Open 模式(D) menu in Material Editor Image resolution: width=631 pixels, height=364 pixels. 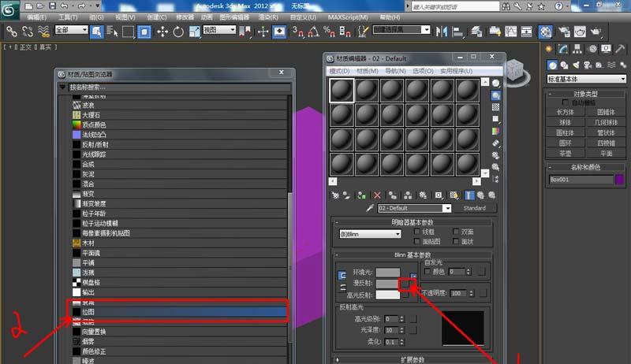339,71
